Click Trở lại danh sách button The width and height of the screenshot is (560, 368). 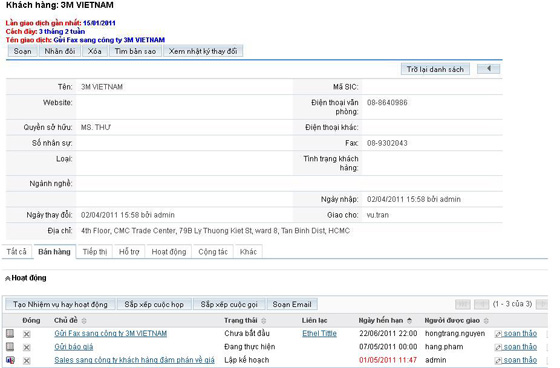[x=435, y=69]
